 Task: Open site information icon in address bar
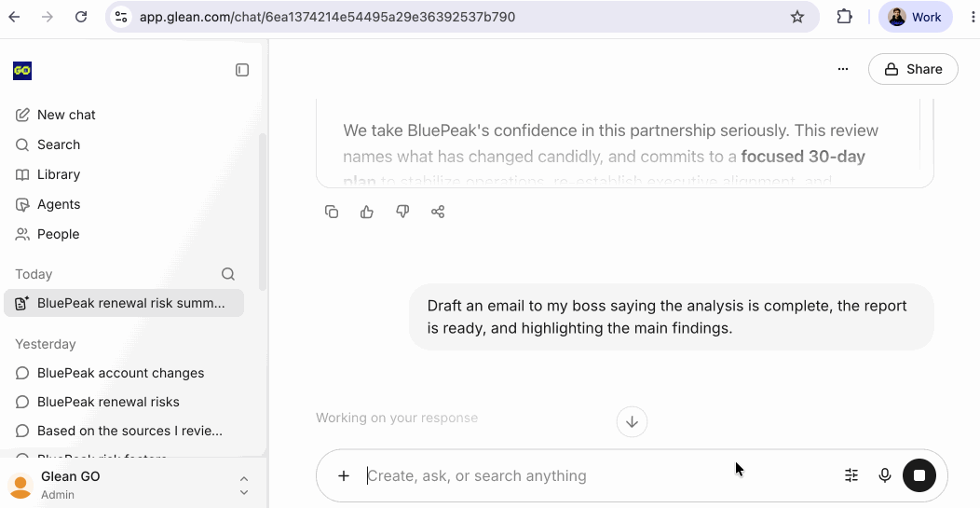120,17
